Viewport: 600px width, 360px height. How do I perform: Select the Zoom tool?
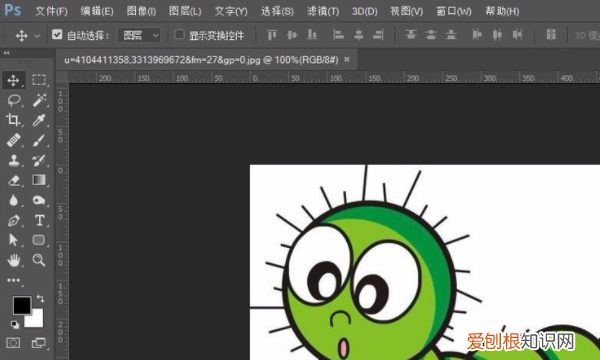pyautogui.click(x=39, y=260)
